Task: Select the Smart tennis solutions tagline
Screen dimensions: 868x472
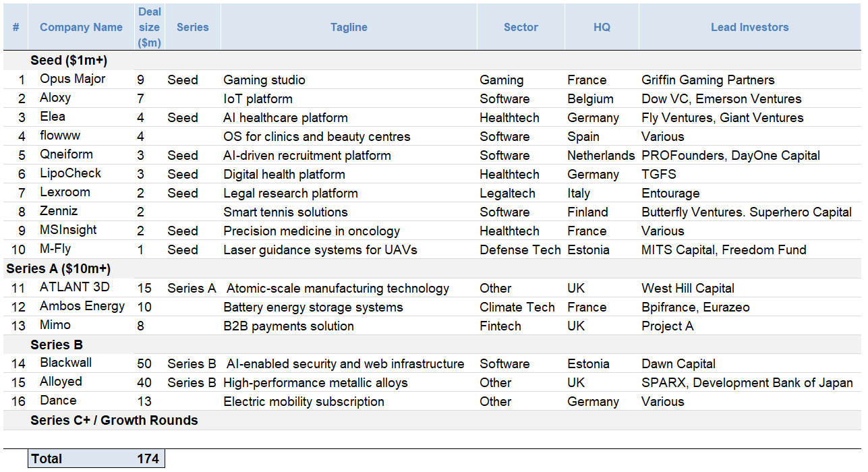Action: pyautogui.click(x=285, y=212)
